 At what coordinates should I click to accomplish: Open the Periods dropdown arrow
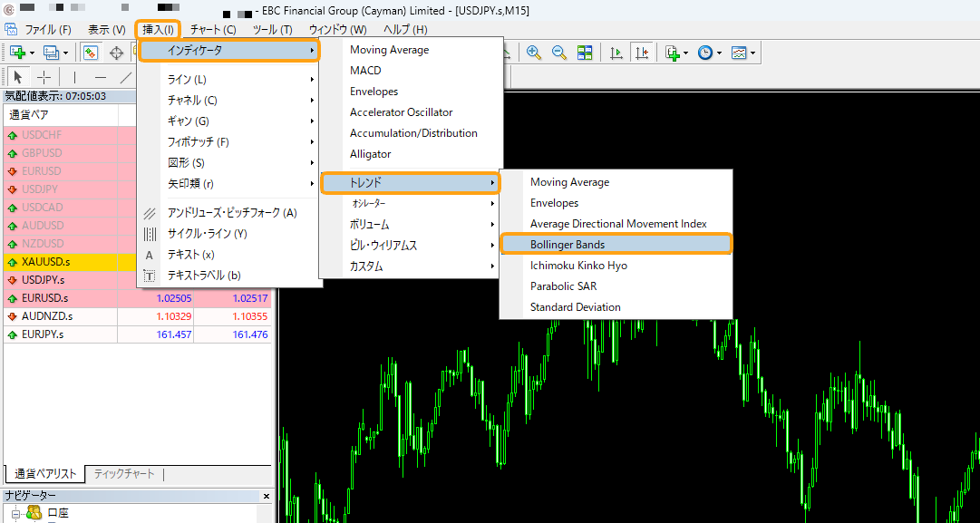click(720, 53)
